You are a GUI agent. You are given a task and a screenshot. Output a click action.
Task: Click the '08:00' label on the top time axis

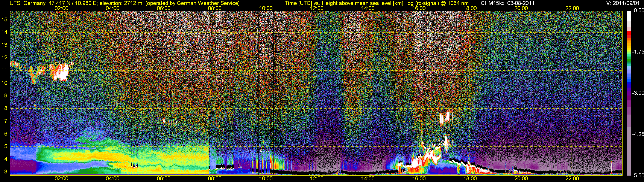tap(214, 8)
